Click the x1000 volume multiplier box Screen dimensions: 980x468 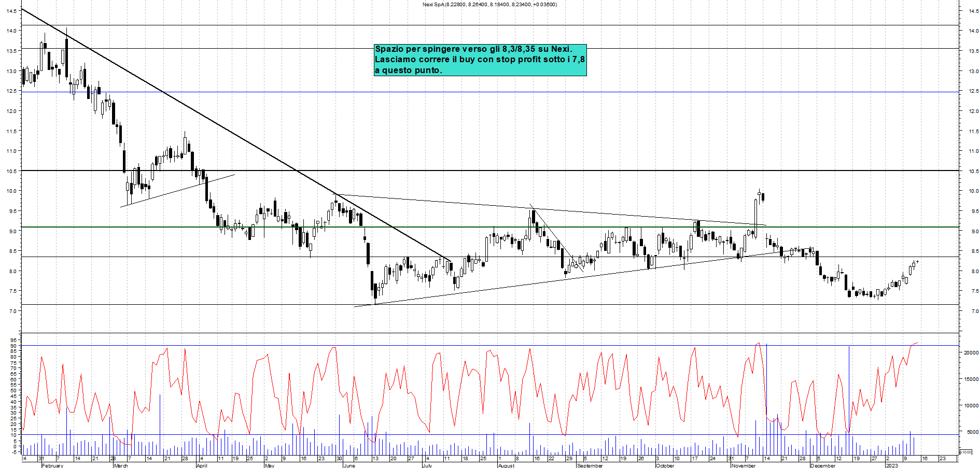(966, 452)
